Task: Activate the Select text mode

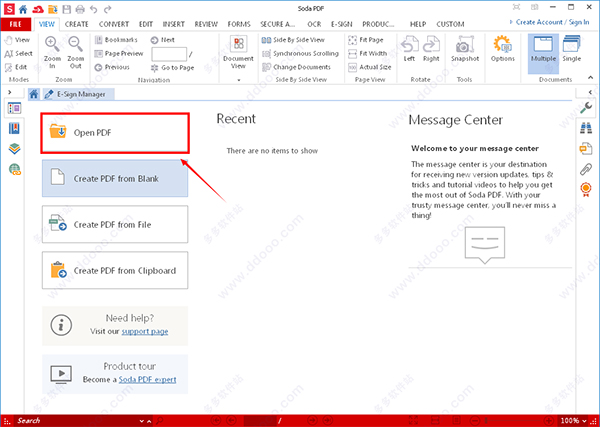Action: pos(18,54)
